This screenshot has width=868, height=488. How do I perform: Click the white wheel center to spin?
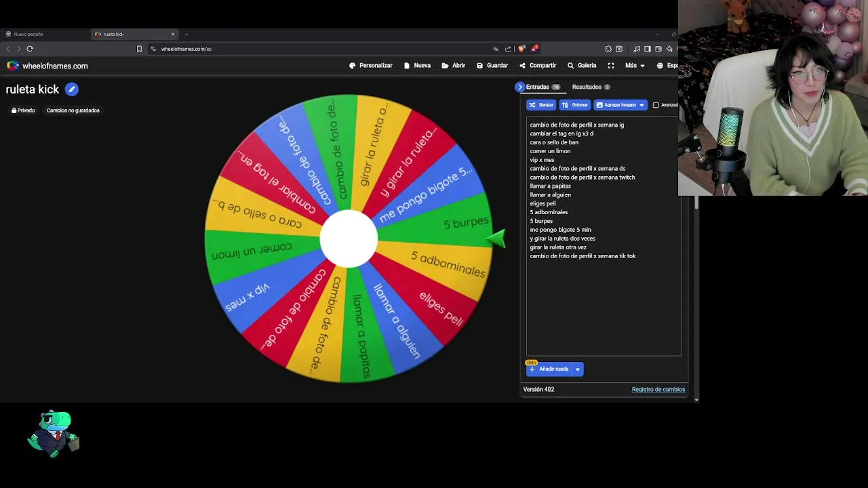[349, 238]
